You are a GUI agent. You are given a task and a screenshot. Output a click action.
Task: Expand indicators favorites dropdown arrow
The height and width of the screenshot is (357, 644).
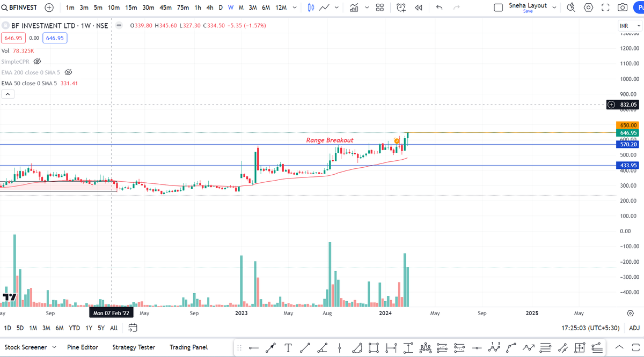pos(367,8)
